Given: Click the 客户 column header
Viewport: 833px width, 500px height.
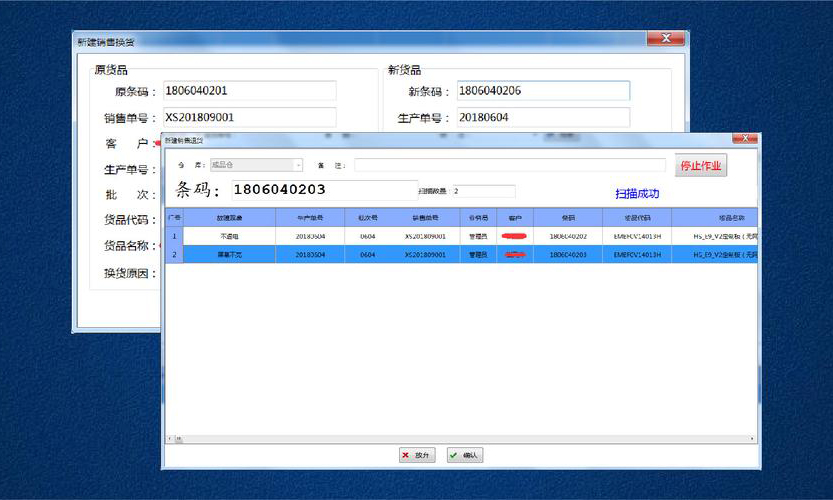Looking at the screenshot, I should (x=515, y=217).
